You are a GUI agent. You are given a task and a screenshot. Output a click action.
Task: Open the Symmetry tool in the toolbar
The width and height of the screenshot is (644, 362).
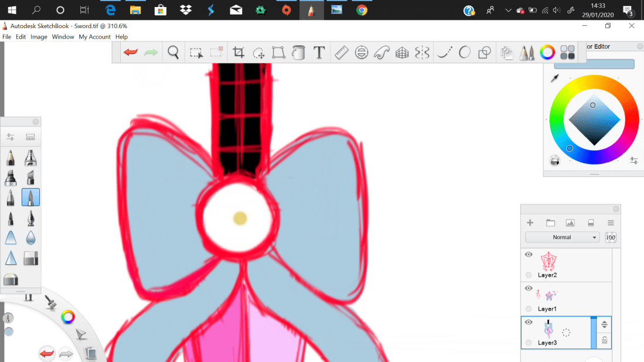(421, 52)
